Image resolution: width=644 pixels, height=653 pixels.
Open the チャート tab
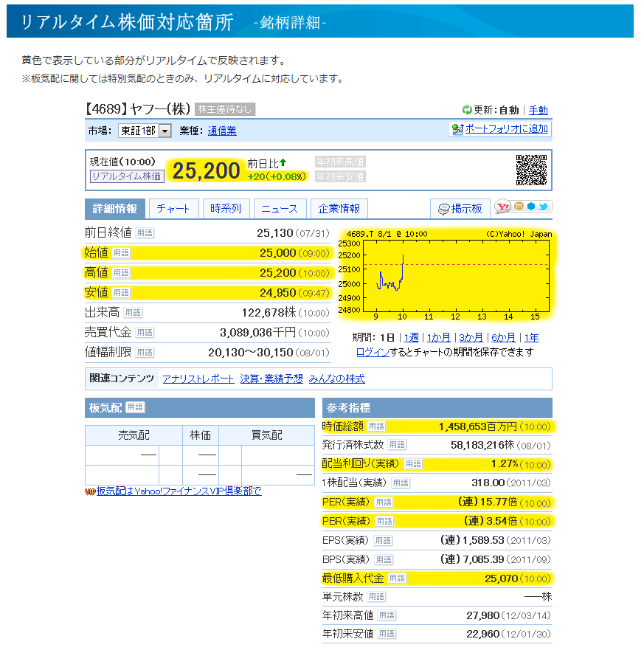[x=173, y=209]
